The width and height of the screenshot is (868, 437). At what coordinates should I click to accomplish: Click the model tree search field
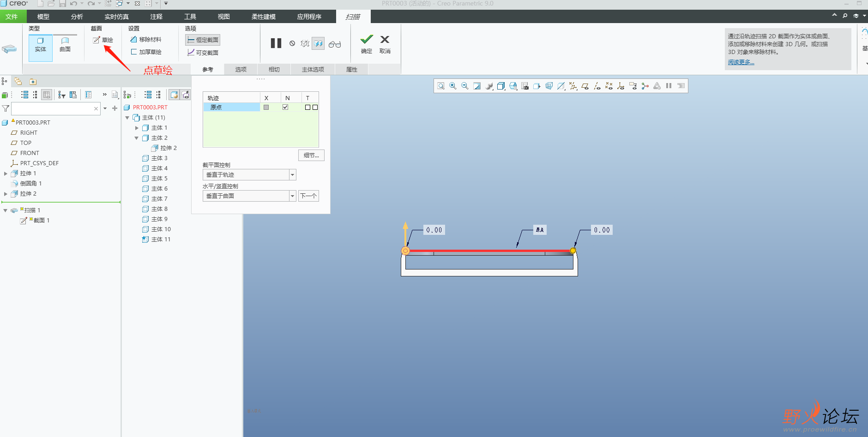tap(55, 108)
